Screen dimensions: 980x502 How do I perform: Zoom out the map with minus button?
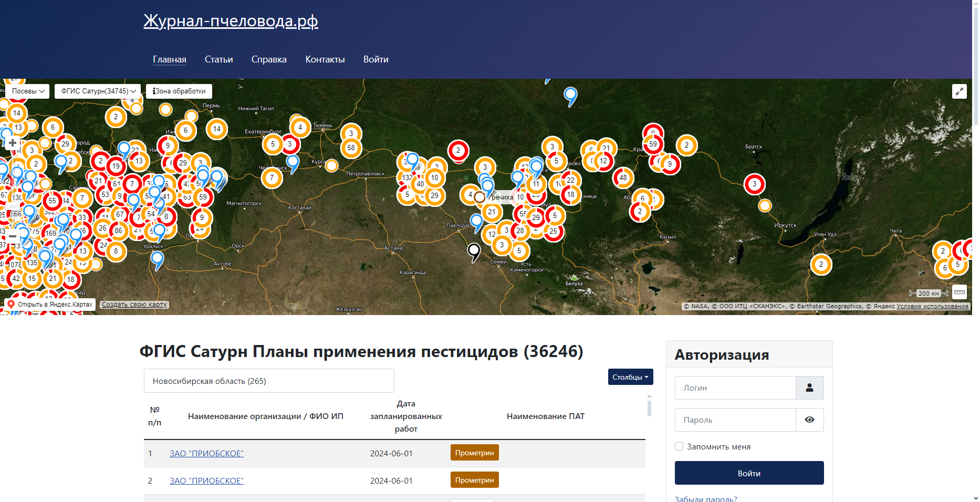click(13, 236)
